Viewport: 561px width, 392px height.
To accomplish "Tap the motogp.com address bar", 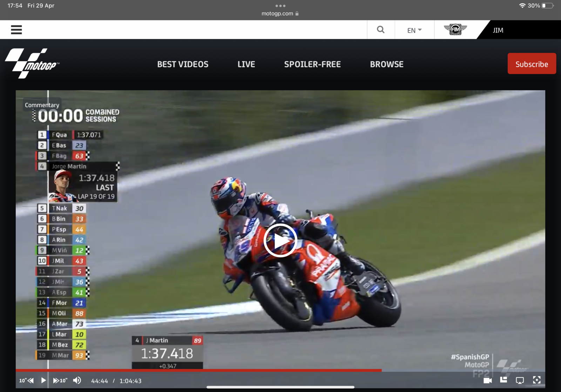I will point(280,13).
